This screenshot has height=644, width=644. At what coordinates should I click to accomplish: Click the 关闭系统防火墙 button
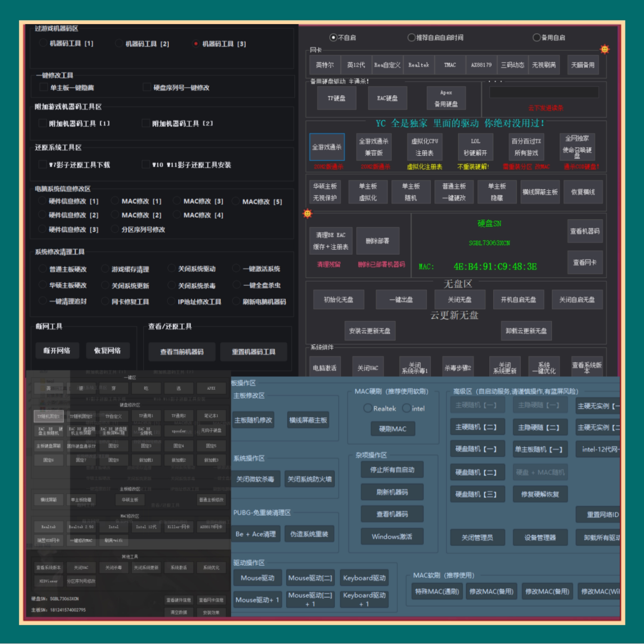pos(309,479)
